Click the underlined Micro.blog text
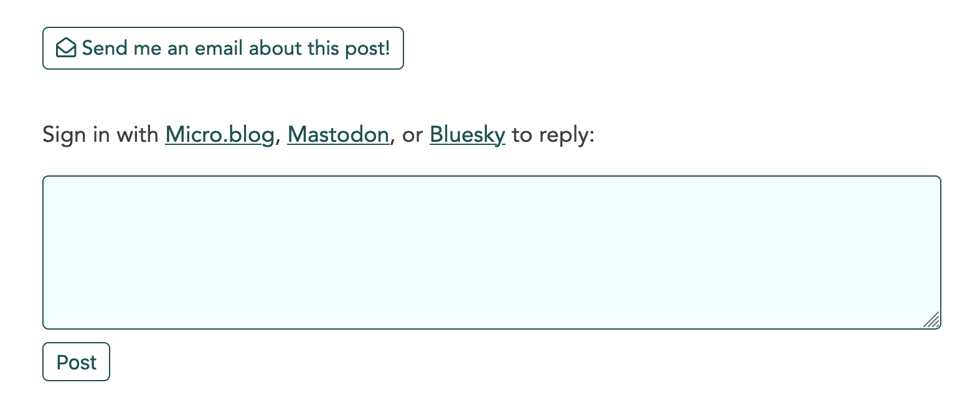The image size is (980, 408). pos(220,134)
